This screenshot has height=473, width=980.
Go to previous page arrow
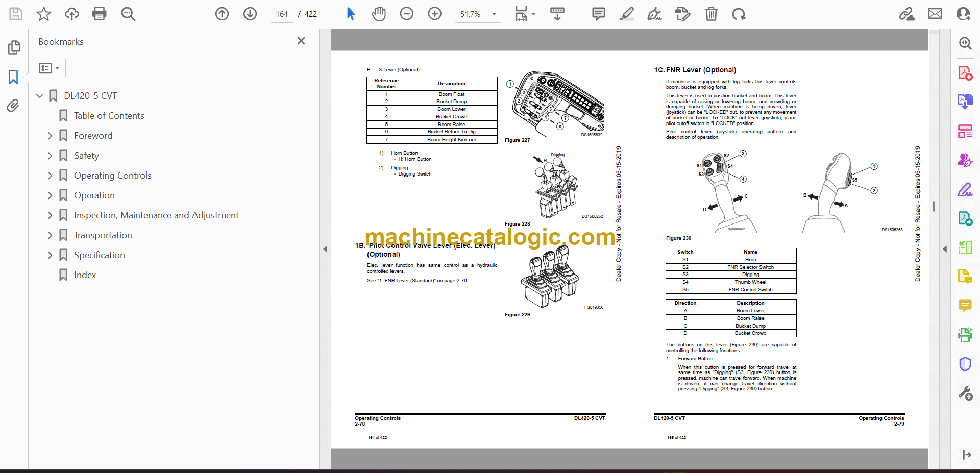click(222, 14)
